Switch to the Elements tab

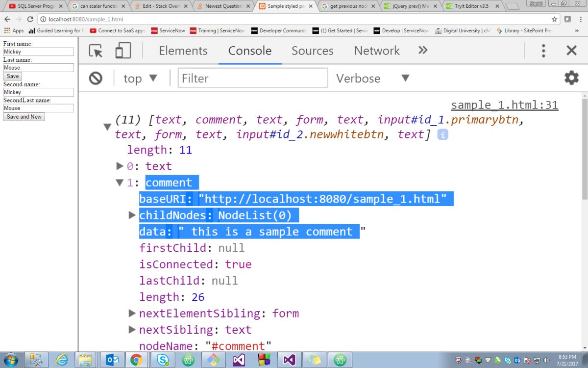pos(183,51)
